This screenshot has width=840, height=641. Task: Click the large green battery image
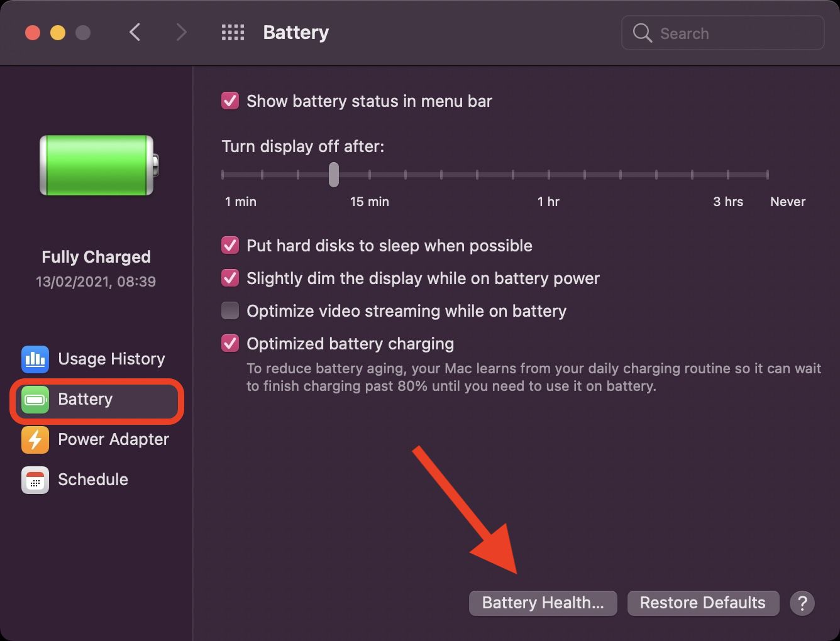click(x=96, y=165)
